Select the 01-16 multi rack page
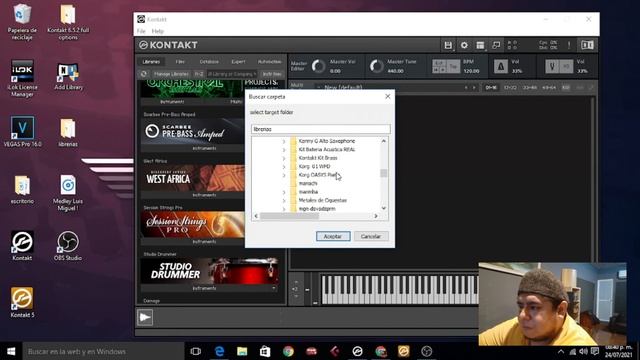Image resolution: width=640 pixels, height=360 pixels. (x=491, y=88)
